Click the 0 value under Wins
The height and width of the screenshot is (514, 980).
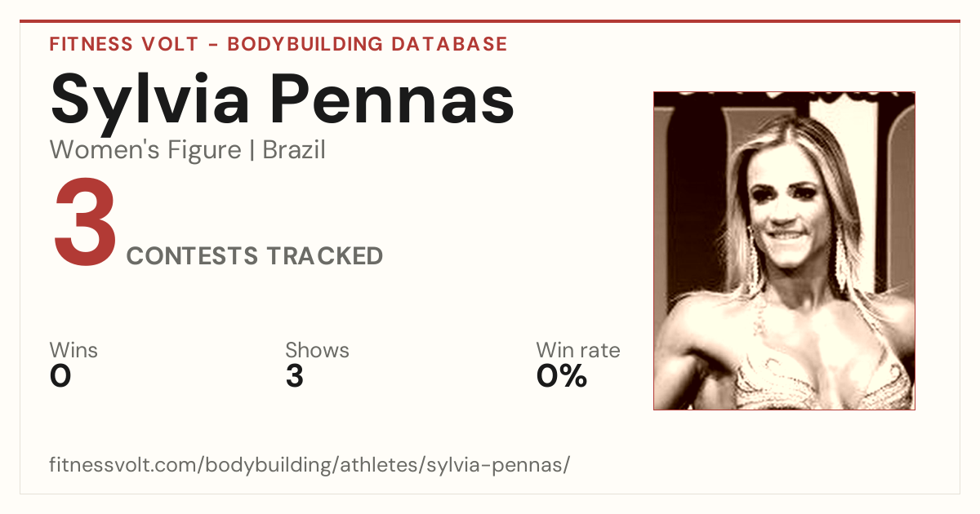tap(60, 376)
